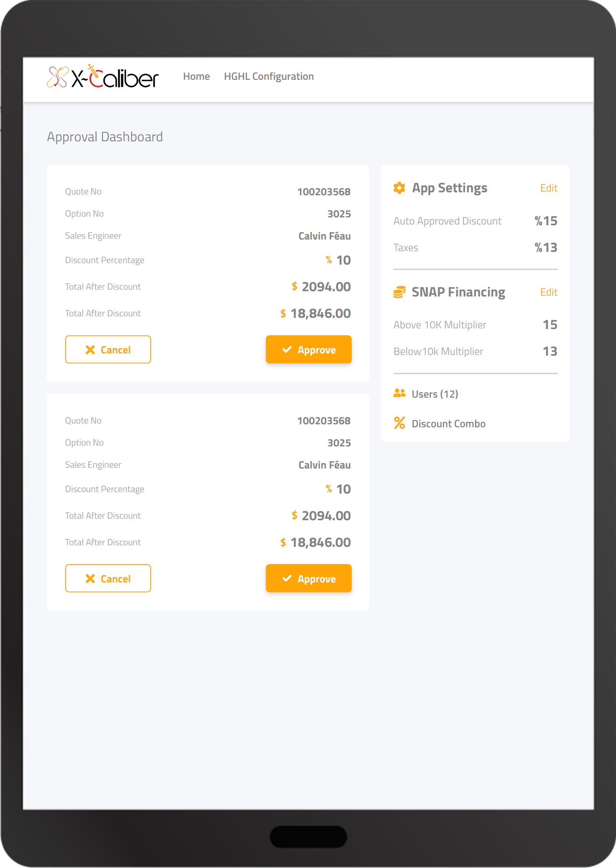The image size is (616, 868).
Task: Open the Users (12) list
Action: pos(435,394)
